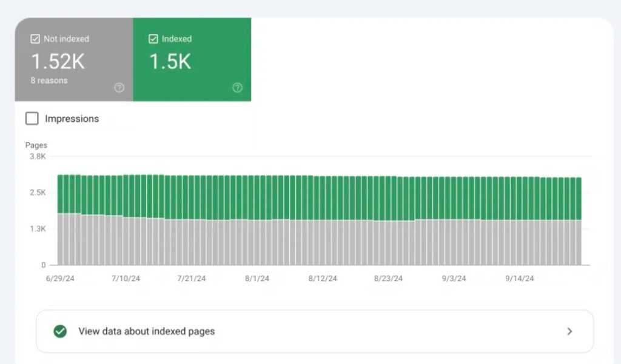
Task: Select the 1.5K Indexed count
Action: point(170,61)
